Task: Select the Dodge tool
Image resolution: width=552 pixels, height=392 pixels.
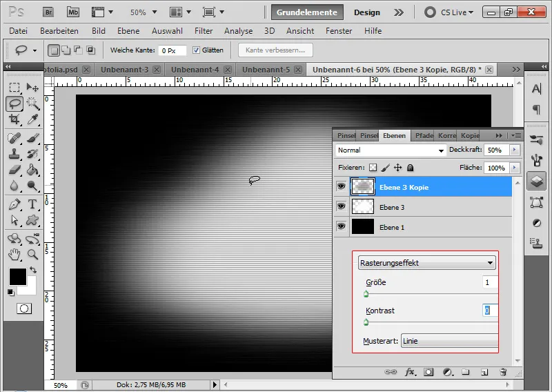Action: click(32, 186)
